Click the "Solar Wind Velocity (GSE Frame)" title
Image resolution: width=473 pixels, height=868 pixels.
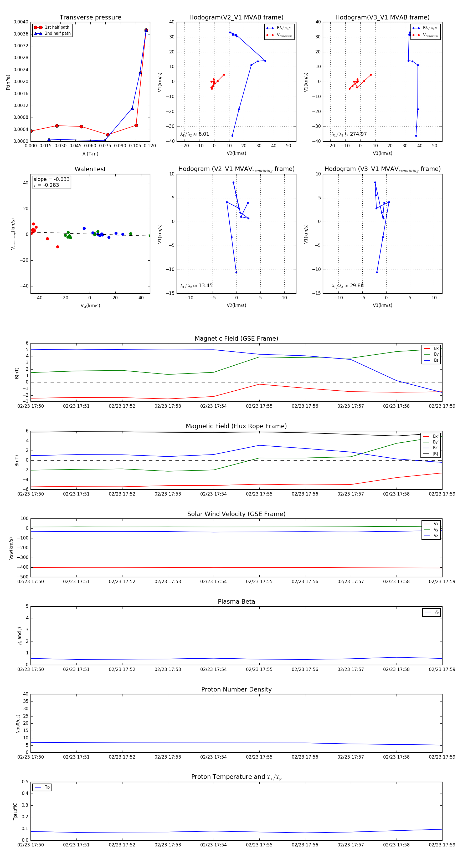236,514
